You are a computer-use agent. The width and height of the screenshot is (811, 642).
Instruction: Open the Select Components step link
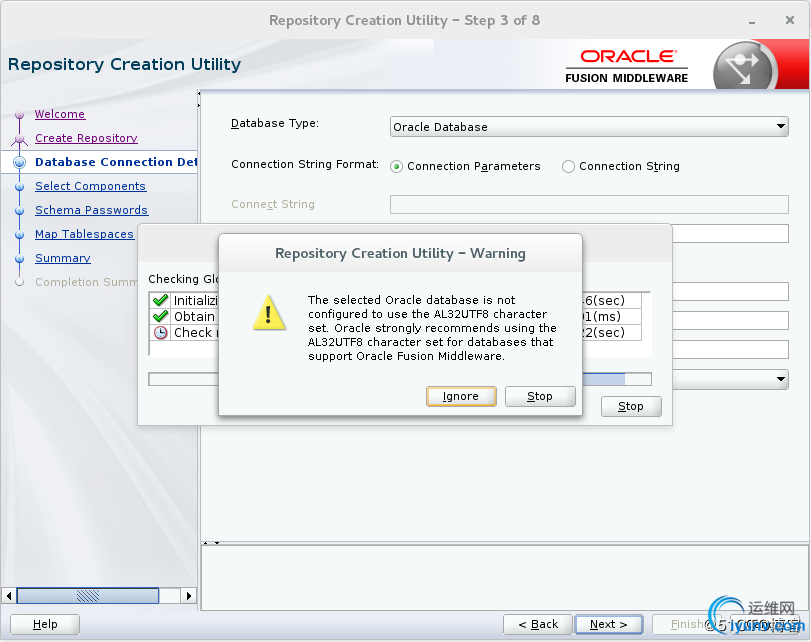click(91, 186)
